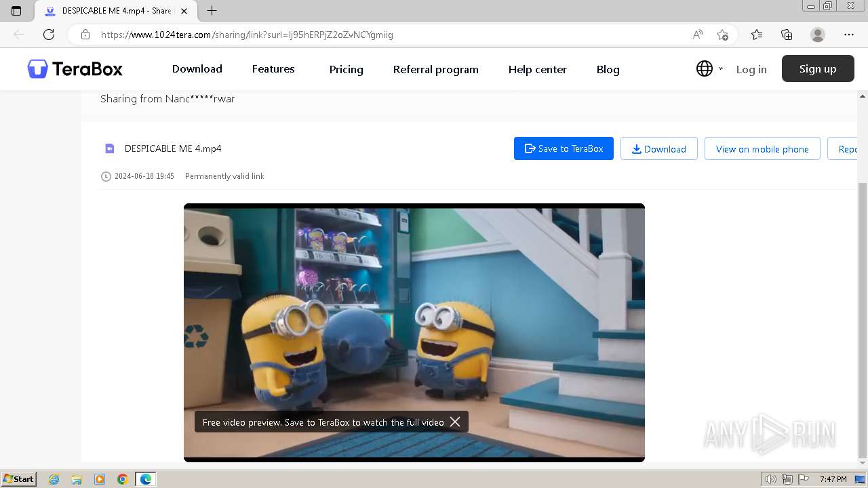Click the TeraBox logo
This screenshot has height=488, width=868.
75,68
